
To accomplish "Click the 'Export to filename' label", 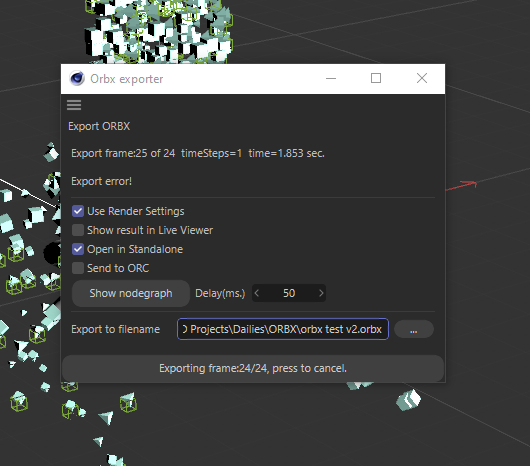I will 116,329.
